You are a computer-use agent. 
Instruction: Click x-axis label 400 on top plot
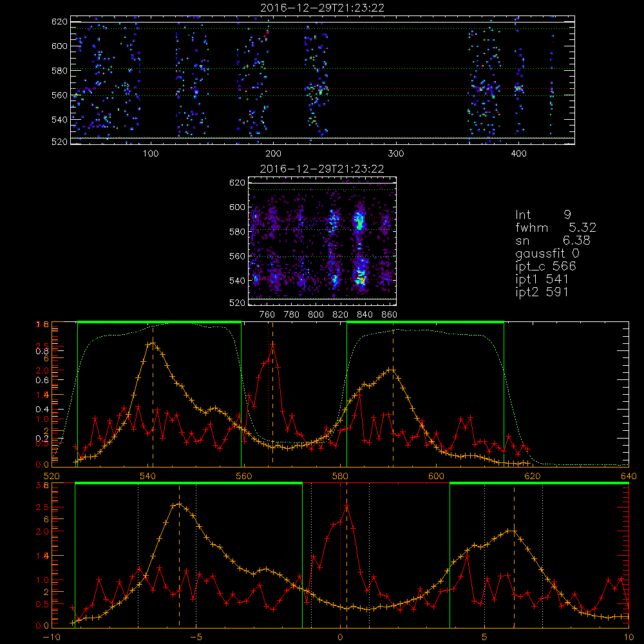518,154
